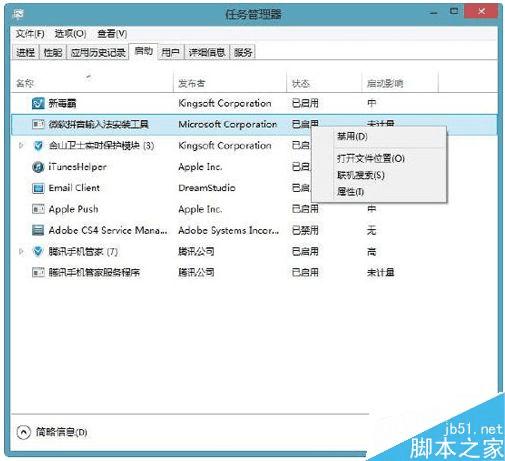Click the 简略信息(D) link text
505x461 pixels.
[x=62, y=433]
